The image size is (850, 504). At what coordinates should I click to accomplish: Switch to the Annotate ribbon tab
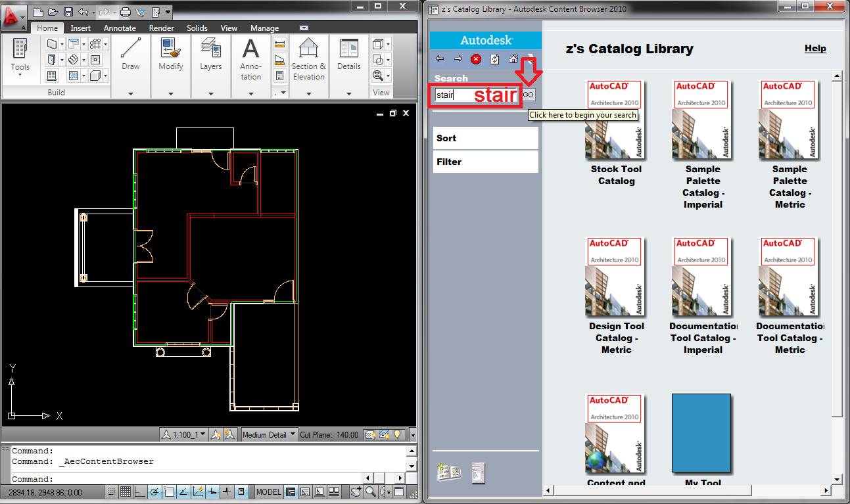coord(120,28)
